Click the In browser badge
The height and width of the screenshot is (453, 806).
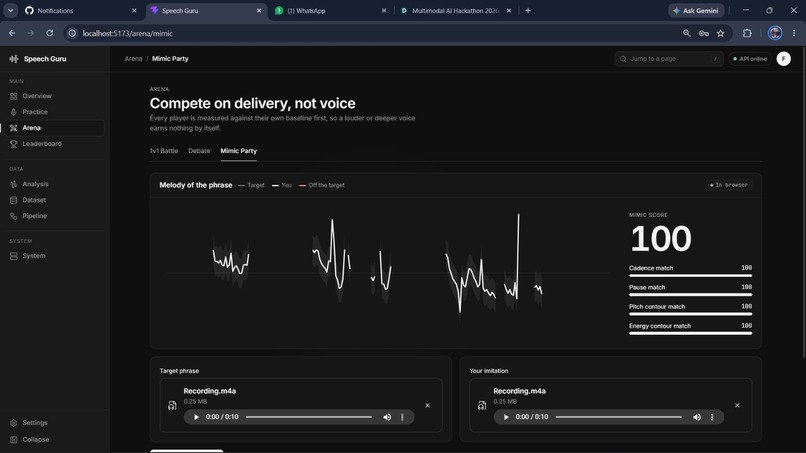(728, 185)
